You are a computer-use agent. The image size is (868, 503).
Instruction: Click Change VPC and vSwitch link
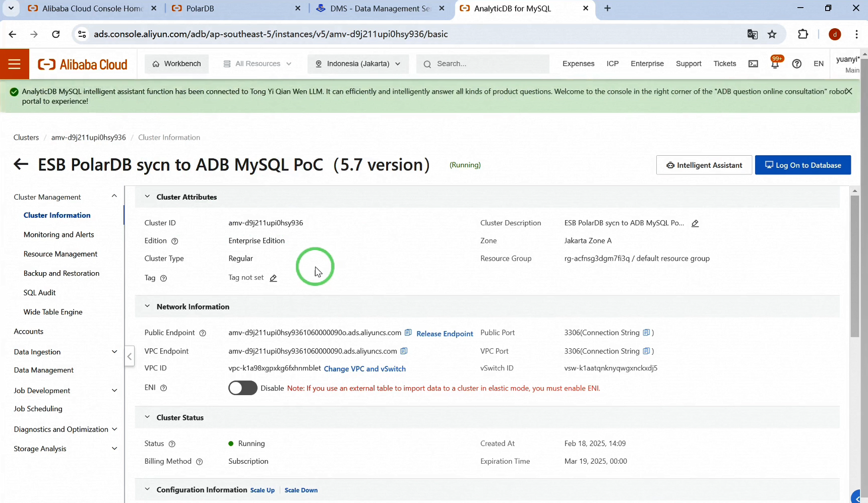[x=365, y=369]
